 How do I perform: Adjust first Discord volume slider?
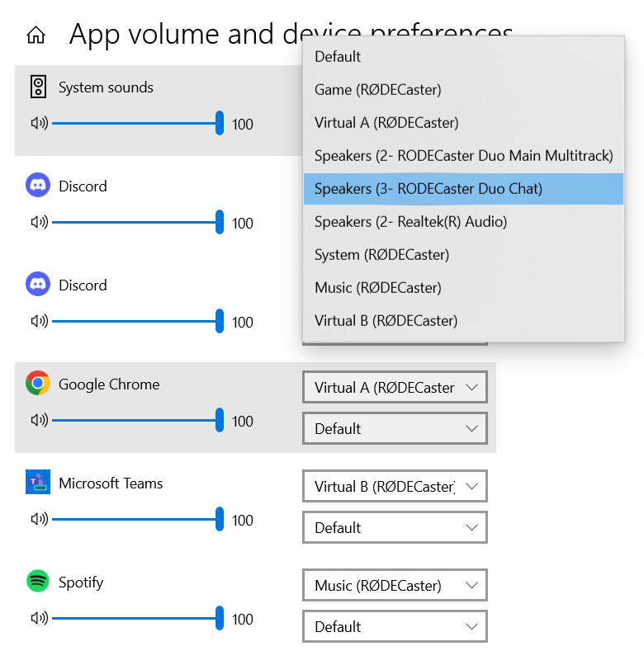pos(138,222)
